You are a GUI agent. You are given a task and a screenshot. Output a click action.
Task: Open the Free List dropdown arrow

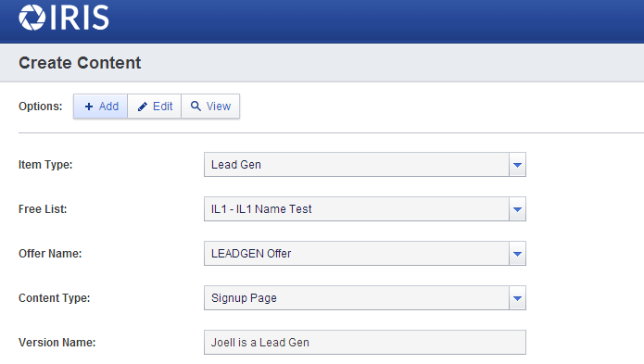[517, 209]
